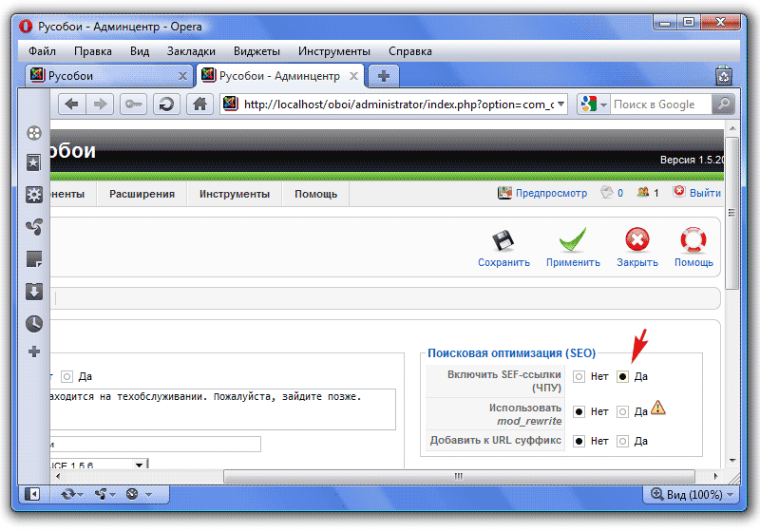Click in the Google search field

tap(660, 104)
